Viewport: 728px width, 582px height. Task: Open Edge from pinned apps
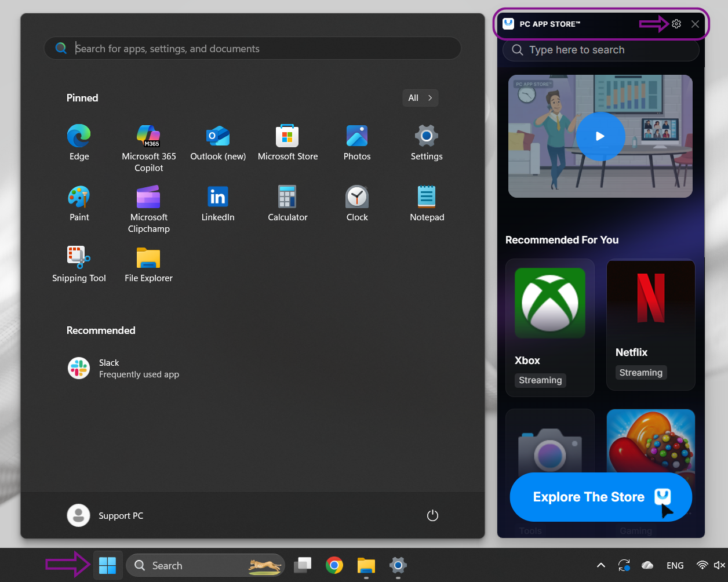79,143
